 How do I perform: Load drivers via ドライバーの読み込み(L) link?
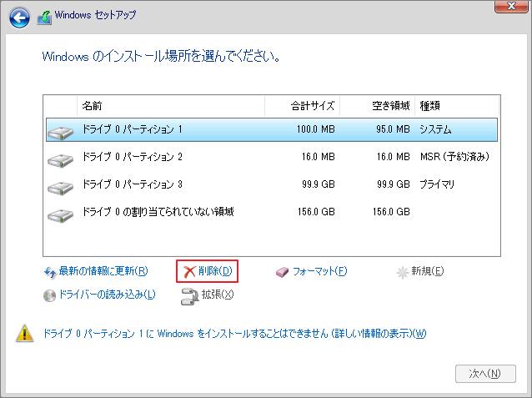[108, 294]
